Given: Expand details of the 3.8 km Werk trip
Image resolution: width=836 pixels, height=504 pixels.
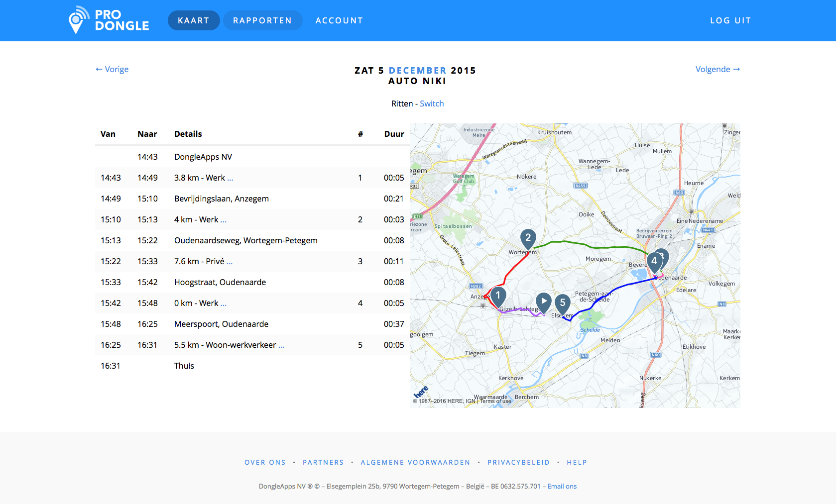Looking at the screenshot, I should coord(230,178).
